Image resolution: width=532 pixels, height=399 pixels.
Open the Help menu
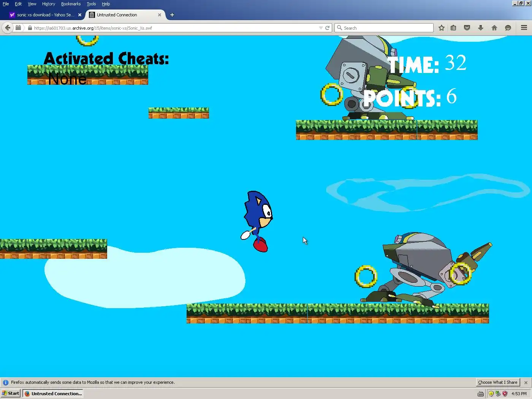click(106, 4)
